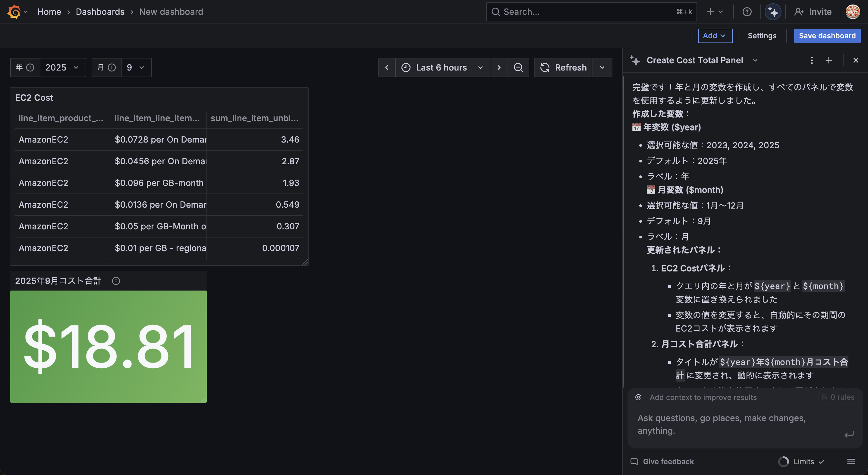868x475 pixels.
Task: Shift the time range forward
Action: (x=499, y=68)
